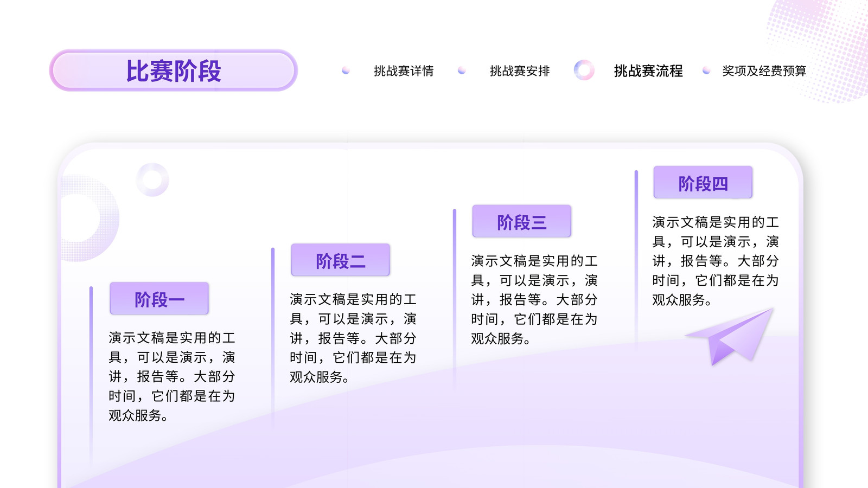
Task: Click the paragraph beneath 阶段三
Action: pyautogui.click(x=534, y=300)
